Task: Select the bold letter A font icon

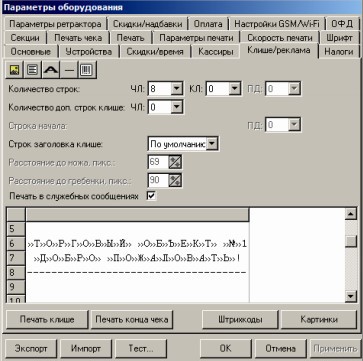Action: (x=51, y=70)
